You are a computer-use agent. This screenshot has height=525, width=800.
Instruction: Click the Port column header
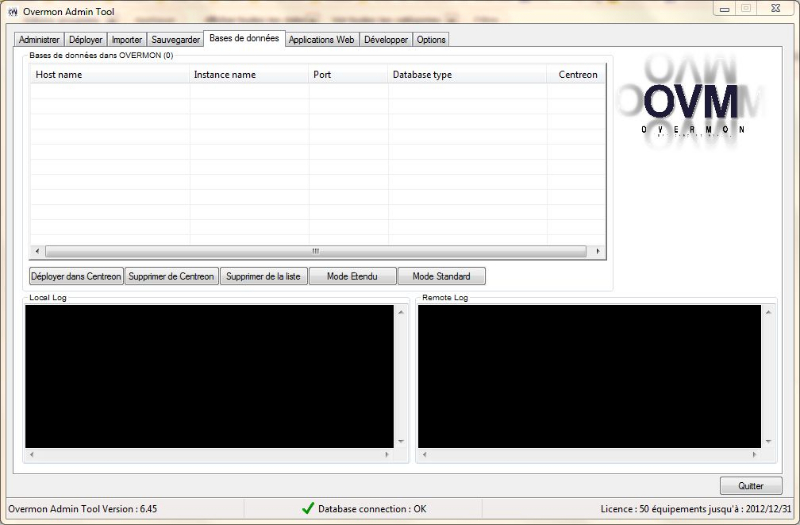348,74
